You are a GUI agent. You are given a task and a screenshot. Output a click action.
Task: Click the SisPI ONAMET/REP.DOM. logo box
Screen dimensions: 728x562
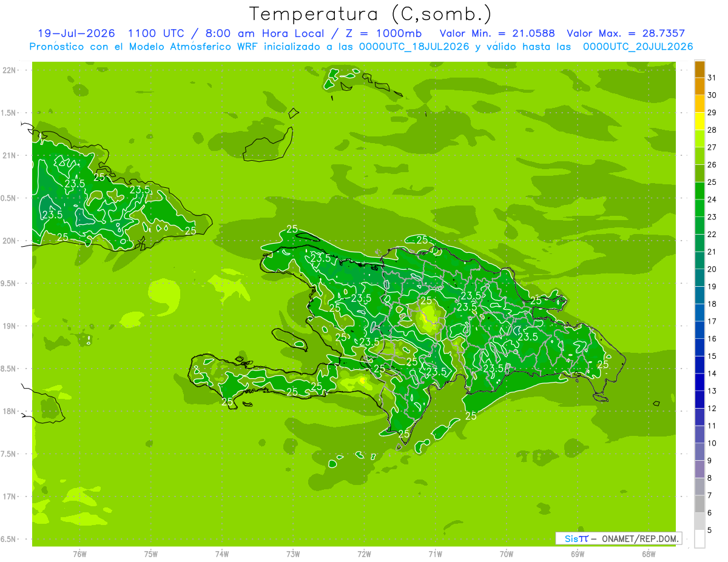(618, 538)
